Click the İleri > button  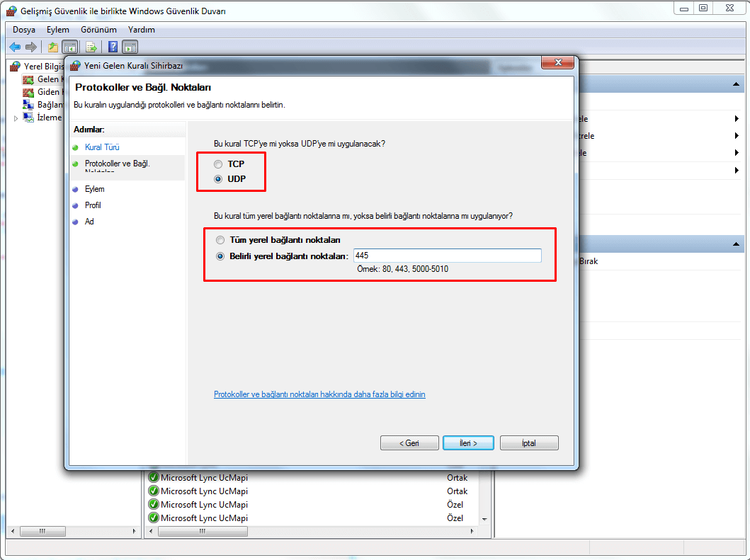point(467,442)
